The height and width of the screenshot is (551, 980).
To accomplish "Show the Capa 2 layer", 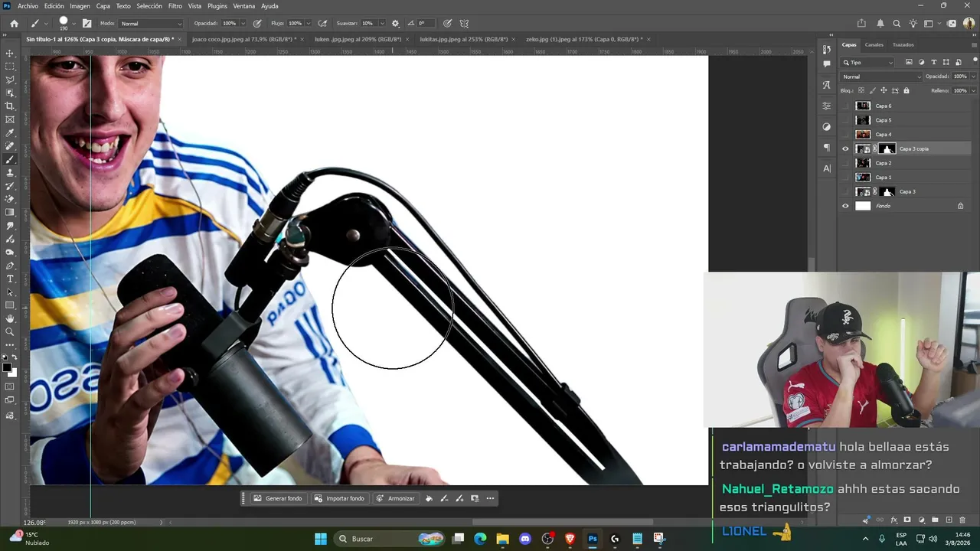I will [x=845, y=163].
